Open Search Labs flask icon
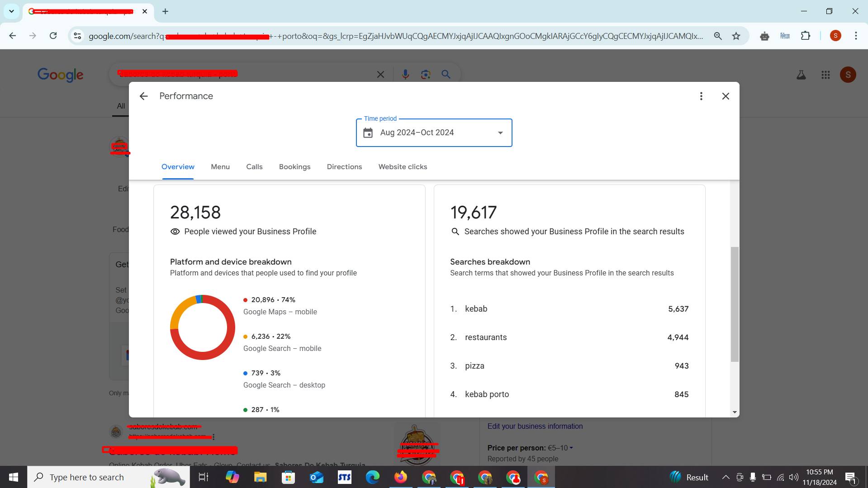868x488 pixels. click(x=801, y=75)
